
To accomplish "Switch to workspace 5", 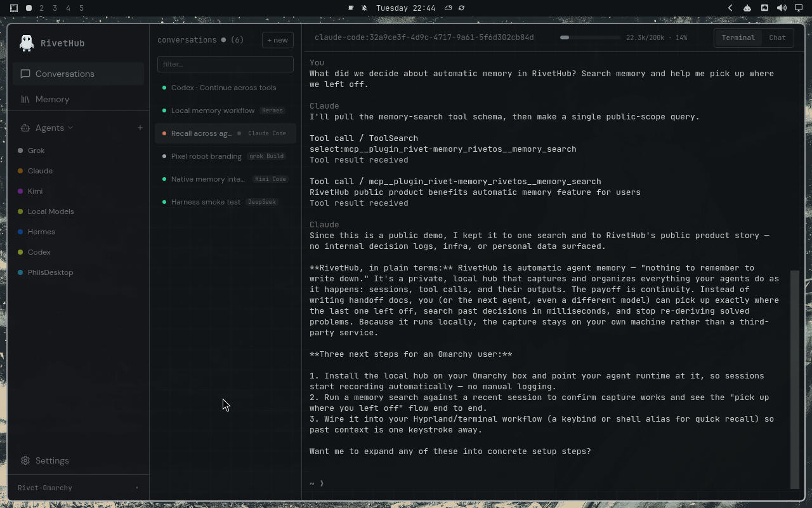I will 81,8.
